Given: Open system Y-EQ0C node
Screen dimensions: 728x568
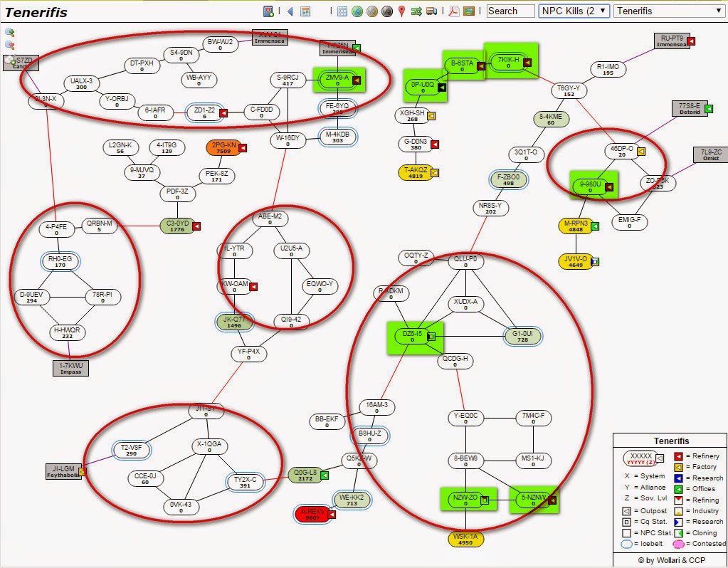Looking at the screenshot, I should point(465,419).
